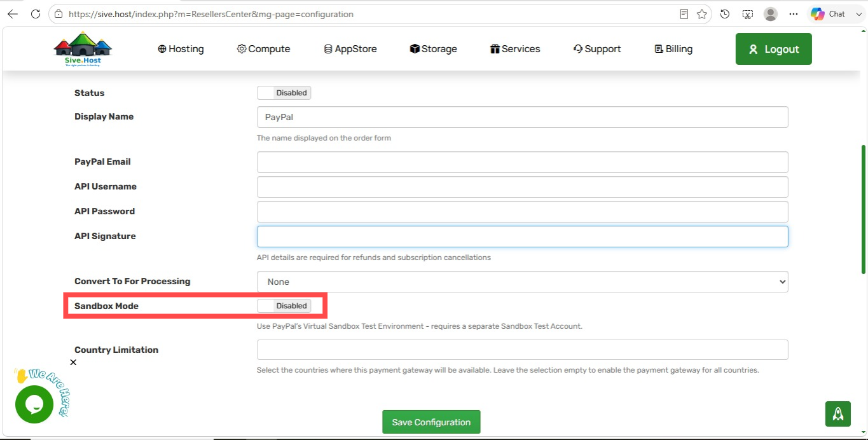Add page to favorites star icon
This screenshot has width=868, height=440.
point(702,14)
